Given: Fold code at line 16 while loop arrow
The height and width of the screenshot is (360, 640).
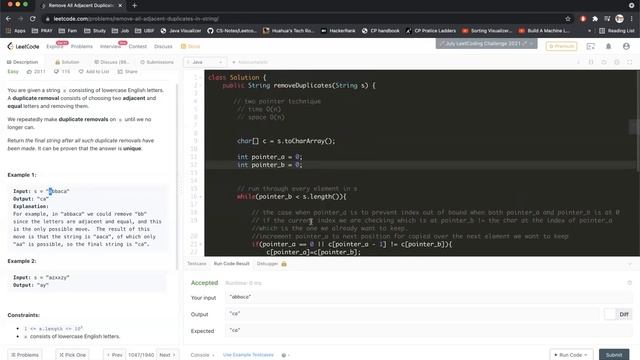Looking at the screenshot, I should (x=200, y=197).
